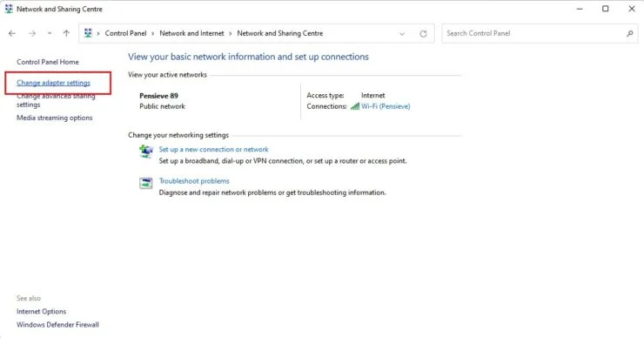The height and width of the screenshot is (338, 644).
Task: Minimize the Network and Sharing Centre window
Action: (580, 9)
